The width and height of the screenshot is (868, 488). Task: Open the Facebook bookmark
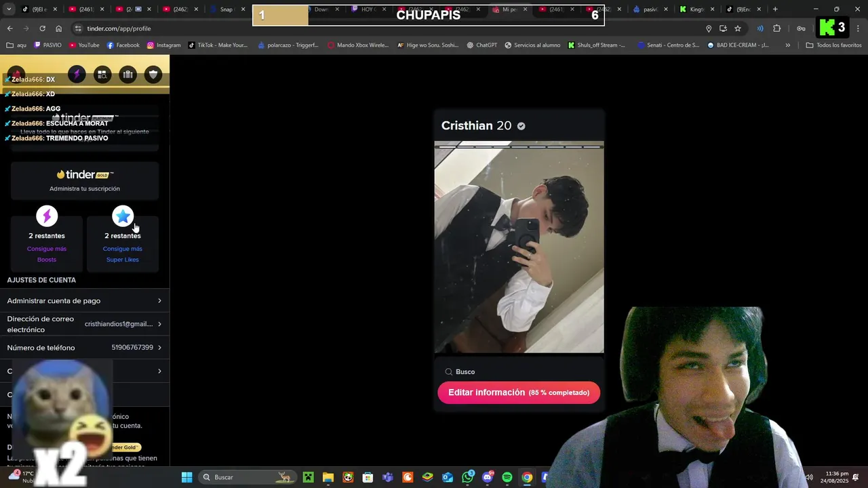point(123,45)
